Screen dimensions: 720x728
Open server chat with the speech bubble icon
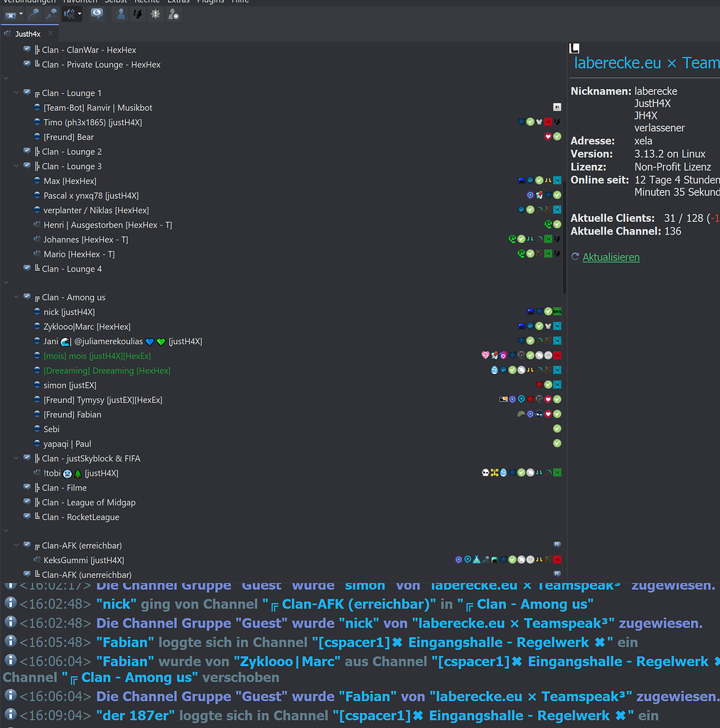[x=96, y=14]
